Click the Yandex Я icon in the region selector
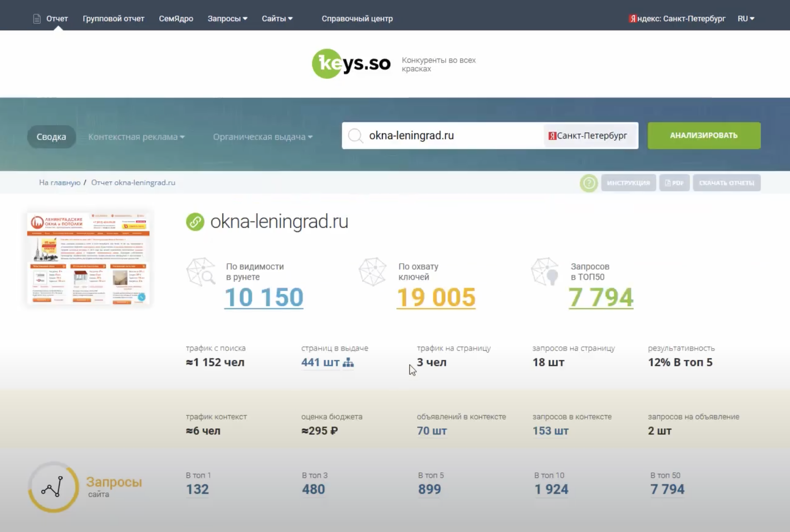790x532 pixels. [552, 136]
